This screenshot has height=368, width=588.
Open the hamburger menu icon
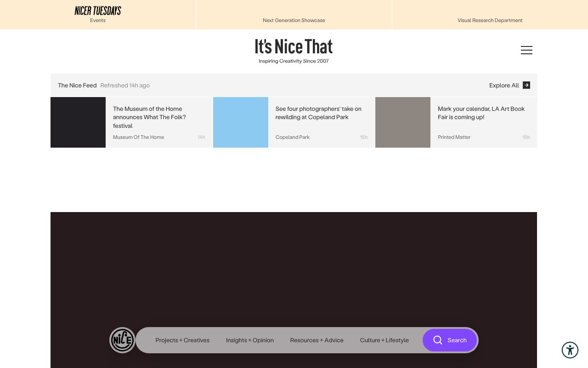(526, 50)
